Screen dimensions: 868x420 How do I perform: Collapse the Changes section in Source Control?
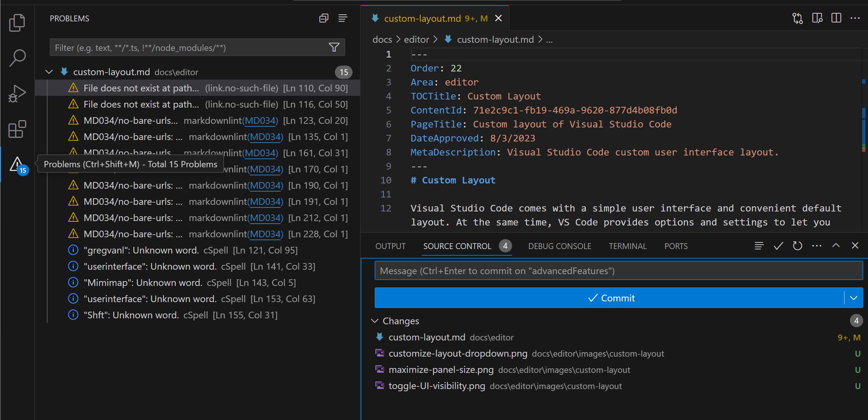[x=375, y=321]
